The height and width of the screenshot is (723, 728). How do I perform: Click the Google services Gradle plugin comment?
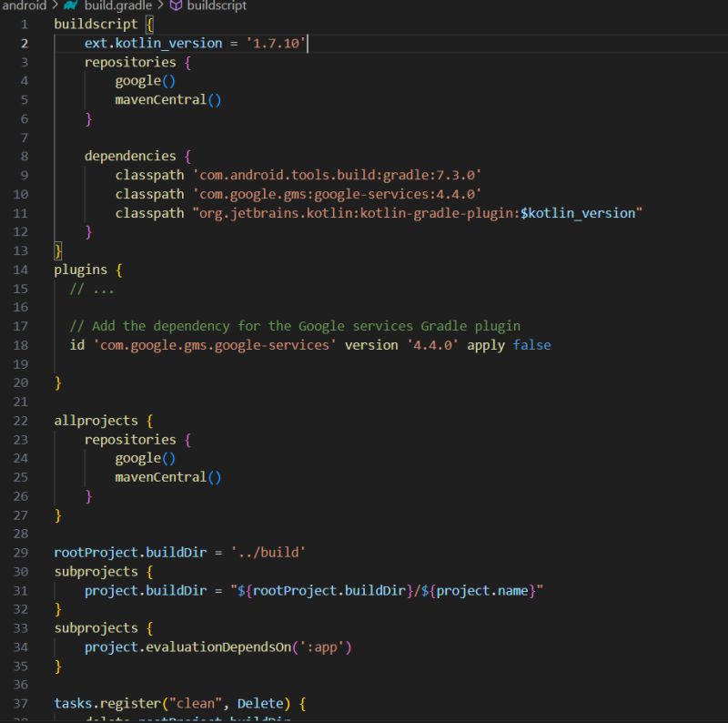(295, 327)
